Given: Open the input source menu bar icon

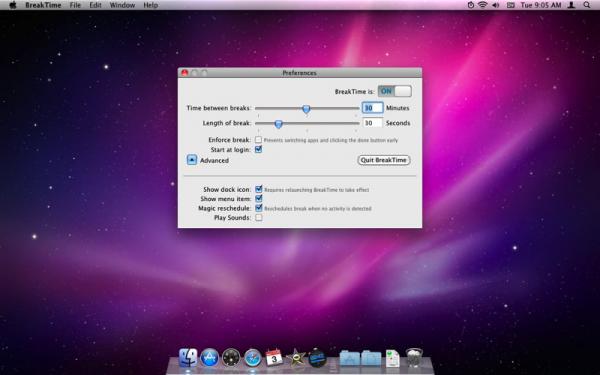Looking at the screenshot, I should (510, 5).
